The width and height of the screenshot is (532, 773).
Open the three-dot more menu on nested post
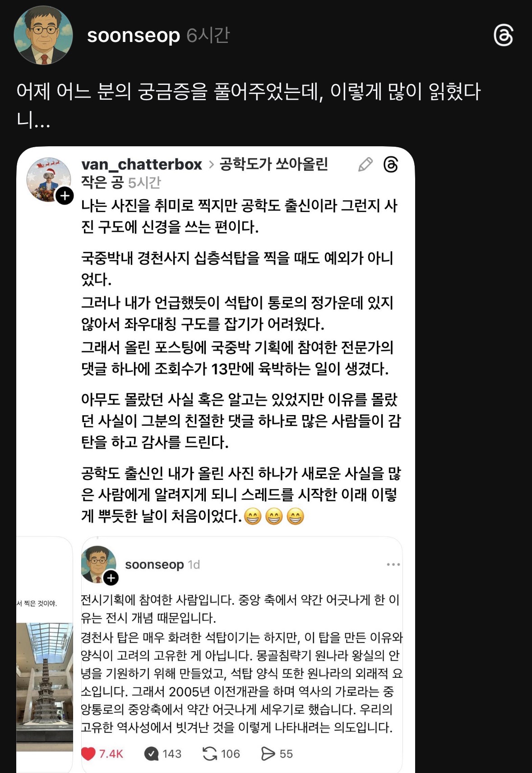[393, 564]
